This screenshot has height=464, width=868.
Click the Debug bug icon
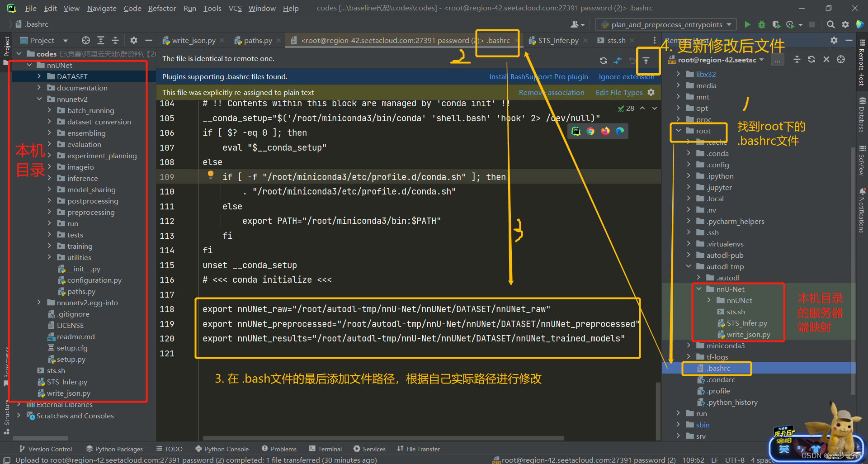coord(762,24)
